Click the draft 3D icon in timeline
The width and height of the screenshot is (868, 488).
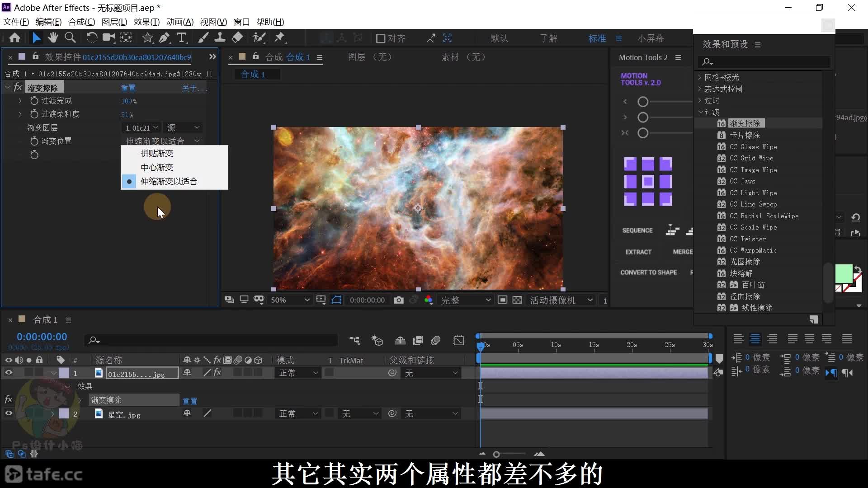[x=377, y=340]
